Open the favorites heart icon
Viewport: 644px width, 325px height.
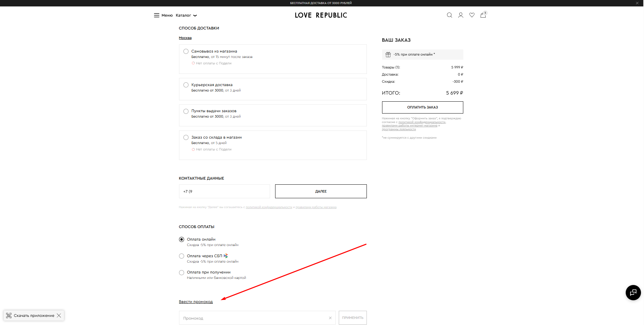click(472, 15)
